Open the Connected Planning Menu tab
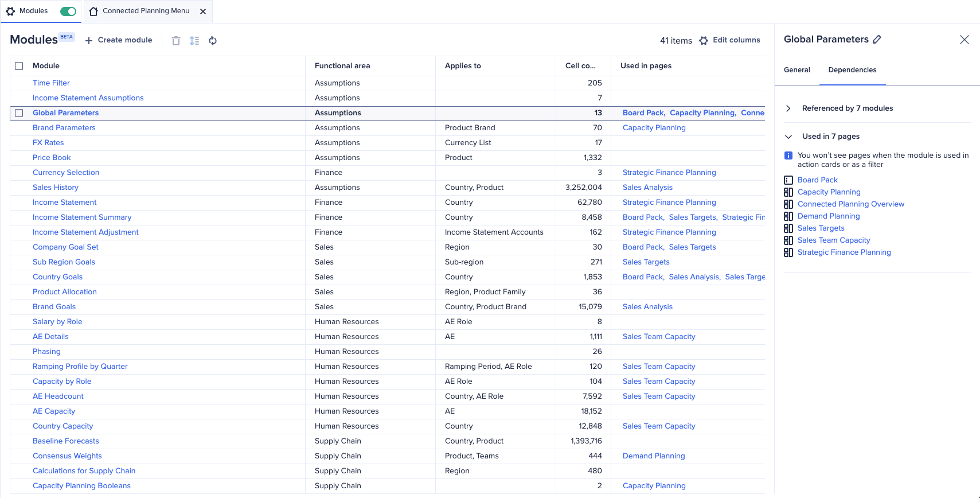980x498 pixels. tap(146, 11)
